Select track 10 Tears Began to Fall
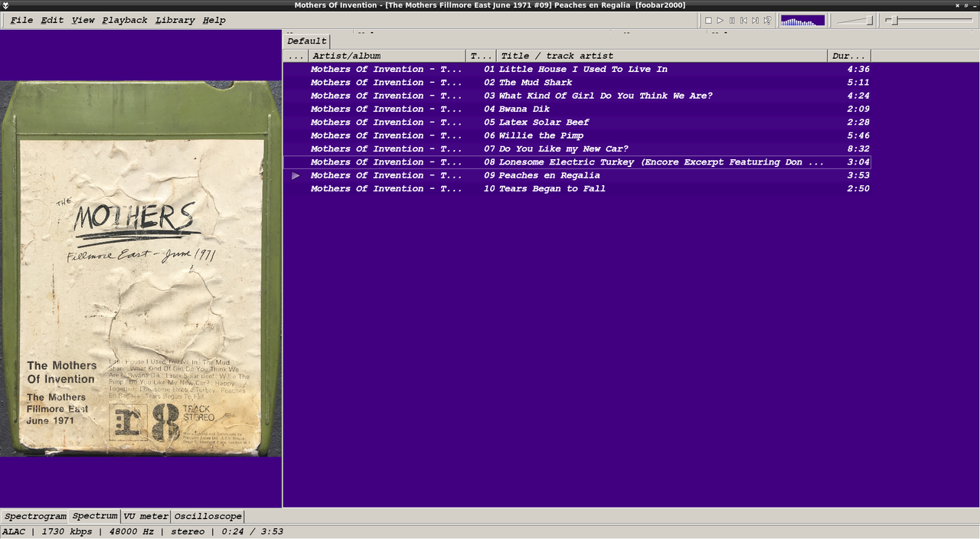The width and height of the screenshot is (980, 539). 577,188
